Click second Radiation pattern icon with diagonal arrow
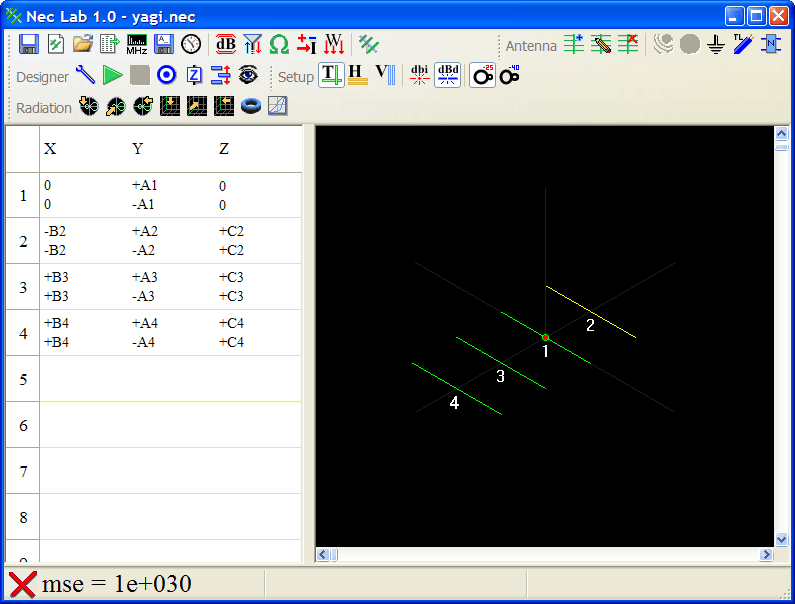 pyautogui.click(x=116, y=106)
